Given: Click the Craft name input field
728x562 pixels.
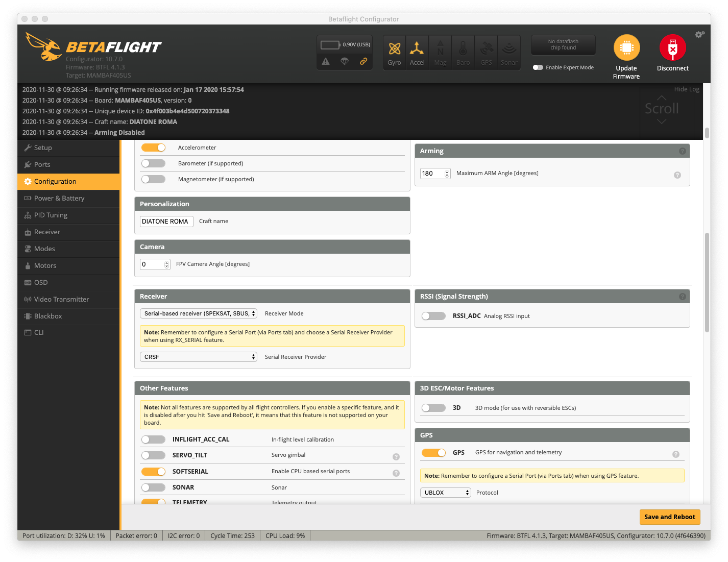Looking at the screenshot, I should 166,222.
